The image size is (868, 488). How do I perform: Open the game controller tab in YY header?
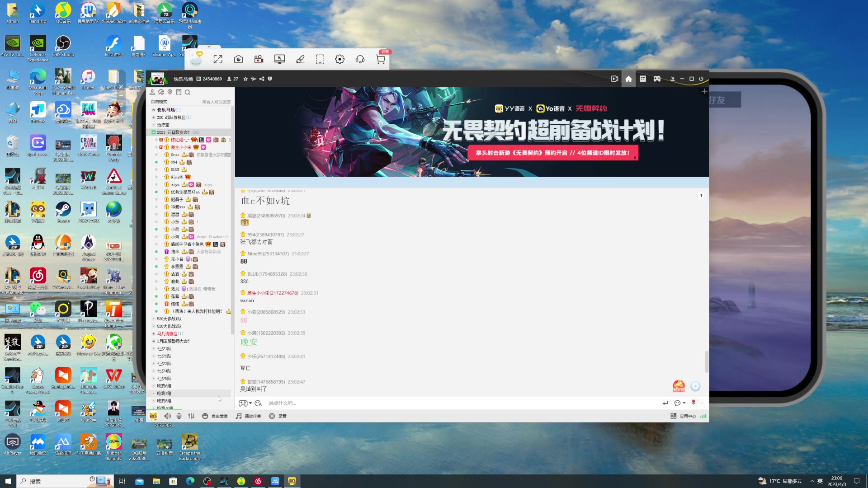point(657,79)
